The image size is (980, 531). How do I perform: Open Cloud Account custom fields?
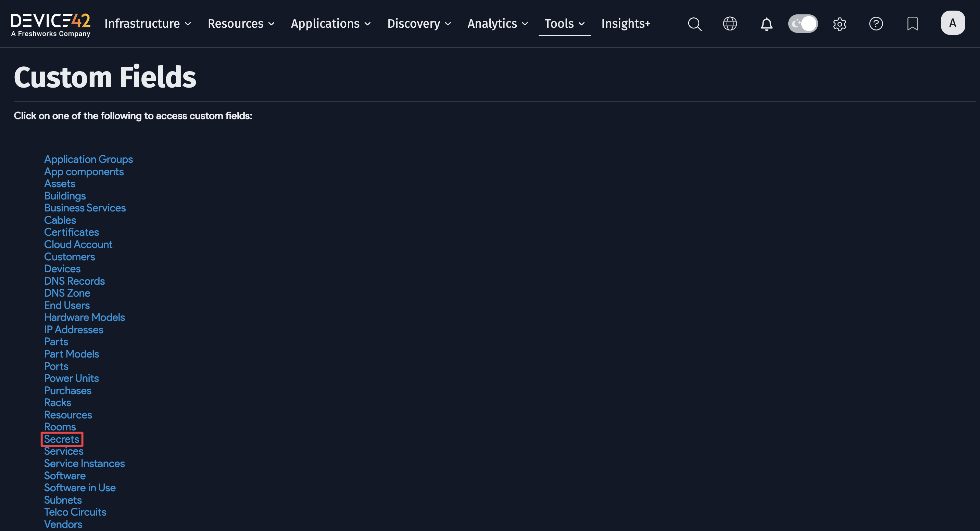coord(78,244)
